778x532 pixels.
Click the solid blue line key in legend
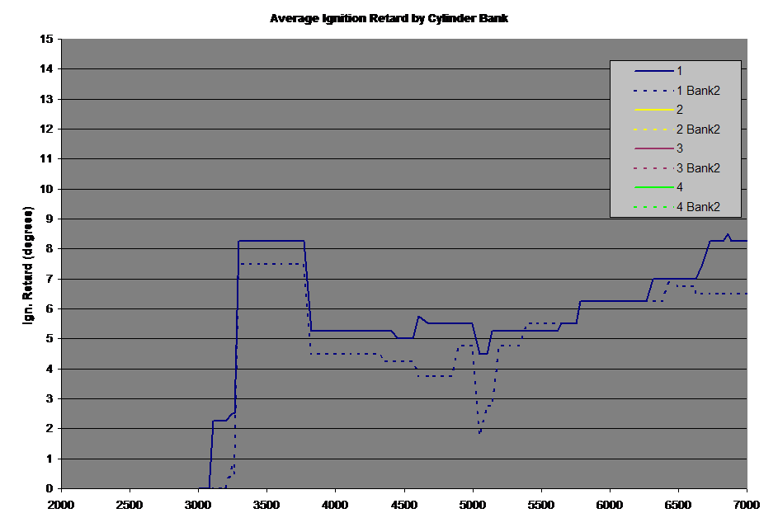[x=653, y=71]
